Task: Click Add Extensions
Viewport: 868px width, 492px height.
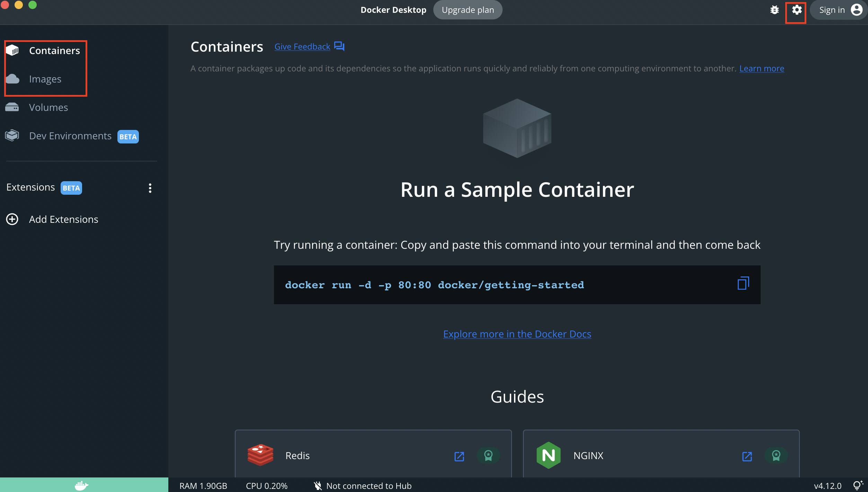Action: pos(63,219)
